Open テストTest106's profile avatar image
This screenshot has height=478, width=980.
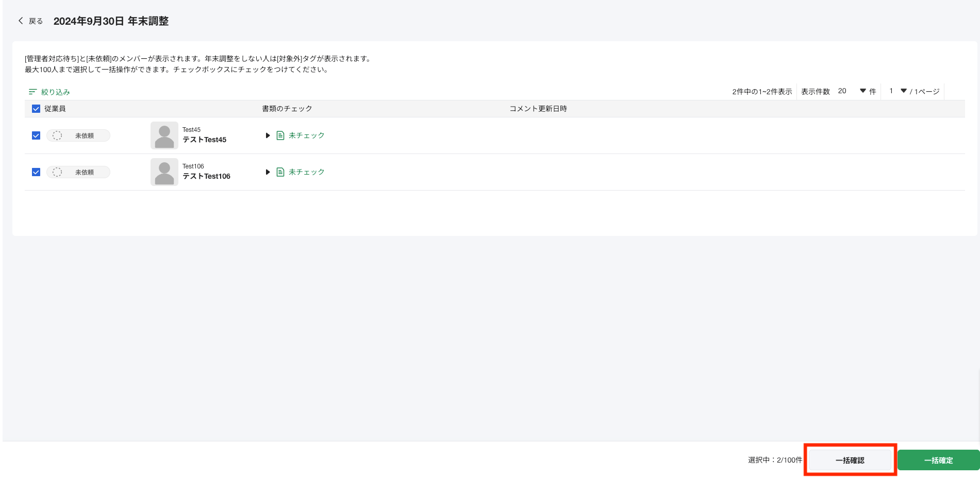[x=164, y=172]
